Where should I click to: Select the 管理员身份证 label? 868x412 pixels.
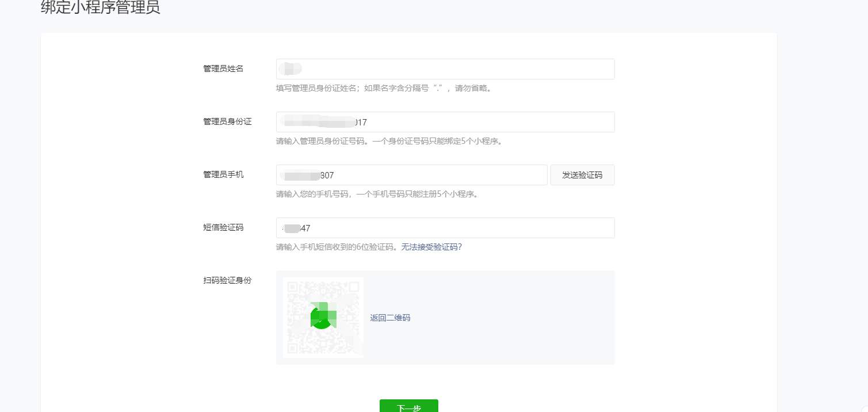pyautogui.click(x=227, y=122)
